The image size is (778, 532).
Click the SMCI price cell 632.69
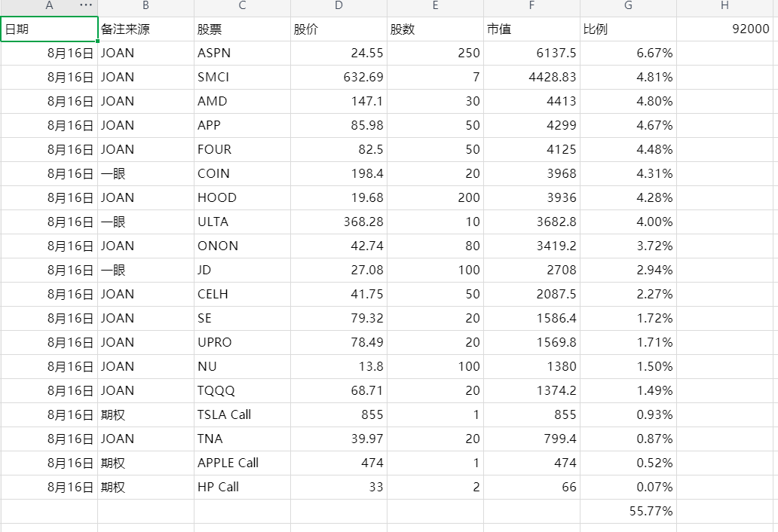coord(338,78)
